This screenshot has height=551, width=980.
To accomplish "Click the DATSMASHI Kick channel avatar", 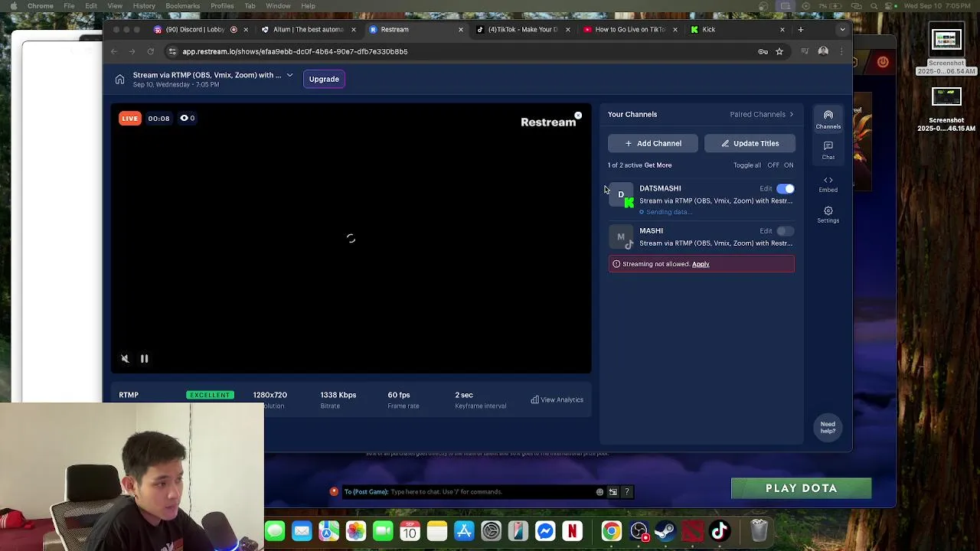I will point(621,194).
